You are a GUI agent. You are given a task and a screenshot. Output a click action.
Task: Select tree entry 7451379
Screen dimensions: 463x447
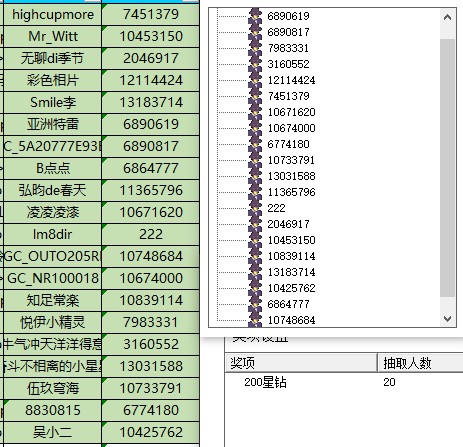pos(288,96)
